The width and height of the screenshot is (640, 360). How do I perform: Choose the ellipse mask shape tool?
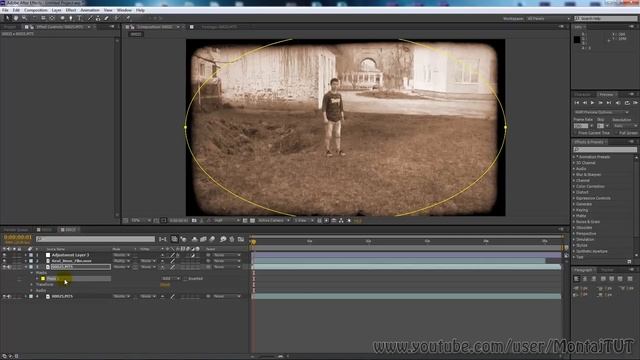click(62, 18)
